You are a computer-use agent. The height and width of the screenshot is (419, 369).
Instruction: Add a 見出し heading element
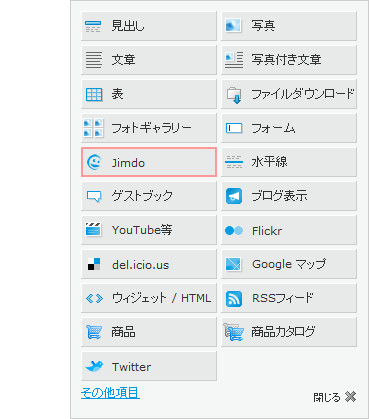[x=149, y=26]
